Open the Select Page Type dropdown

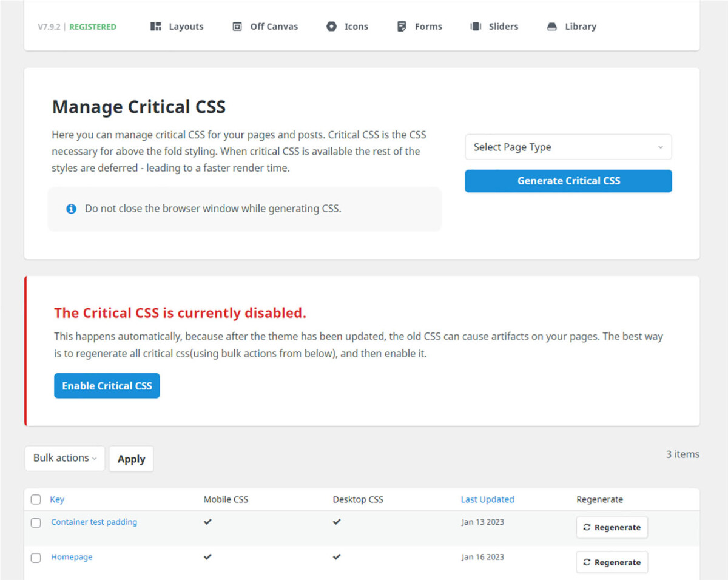coord(568,147)
